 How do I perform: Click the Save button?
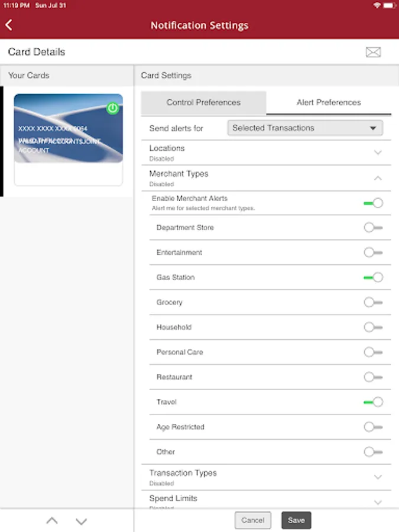[296, 520]
